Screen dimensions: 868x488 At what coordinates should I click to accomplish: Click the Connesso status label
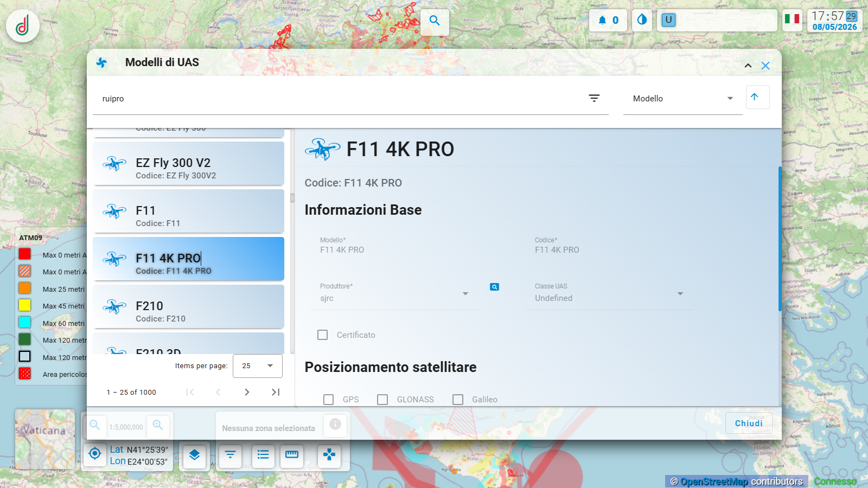point(835,481)
